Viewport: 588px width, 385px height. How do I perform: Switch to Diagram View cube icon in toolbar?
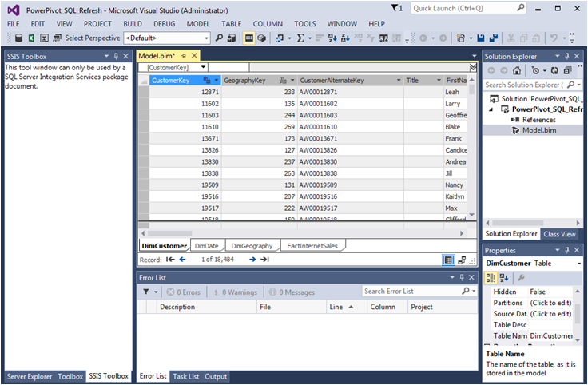point(262,38)
